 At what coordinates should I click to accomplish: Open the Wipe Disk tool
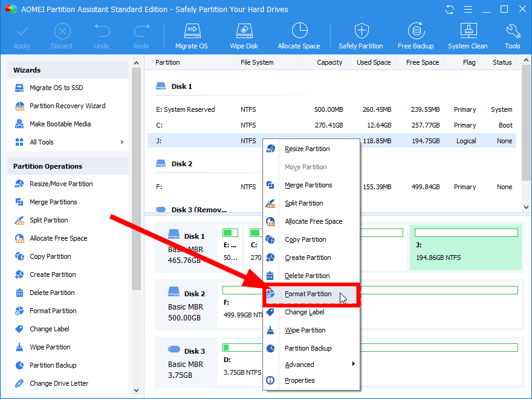pyautogui.click(x=244, y=36)
